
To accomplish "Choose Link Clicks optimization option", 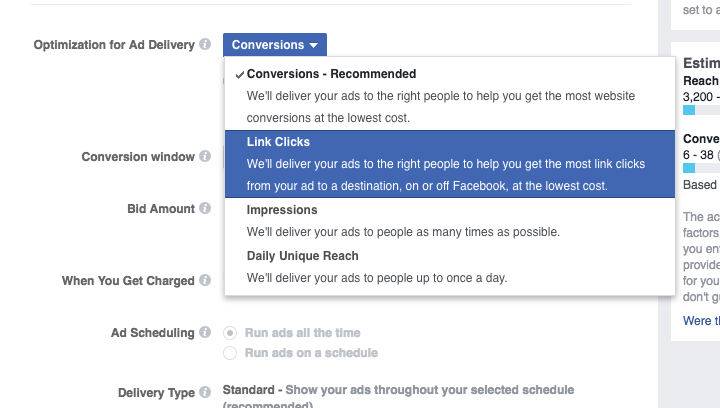I will (278, 142).
